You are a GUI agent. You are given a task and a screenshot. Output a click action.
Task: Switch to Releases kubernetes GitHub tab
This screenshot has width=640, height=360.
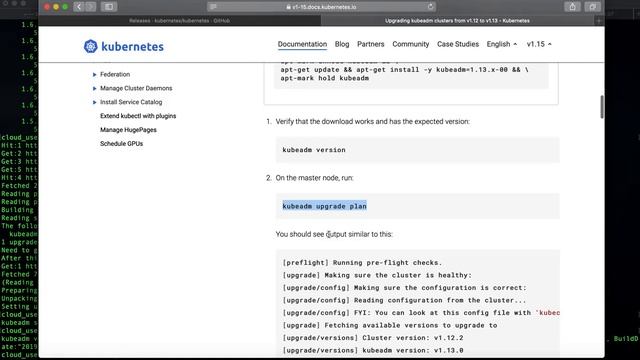coord(180,20)
